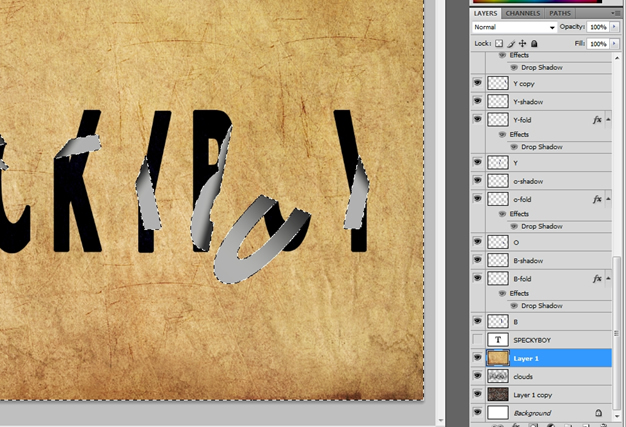This screenshot has width=626, height=427.
Task: Collapse effects of the B-fold layer
Action: tap(608, 279)
